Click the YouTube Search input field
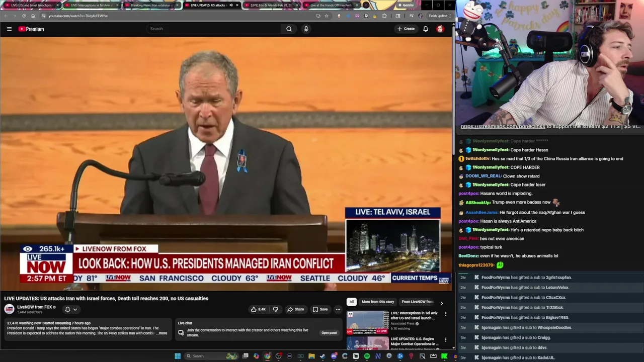This screenshot has width=644, height=362. click(214, 29)
